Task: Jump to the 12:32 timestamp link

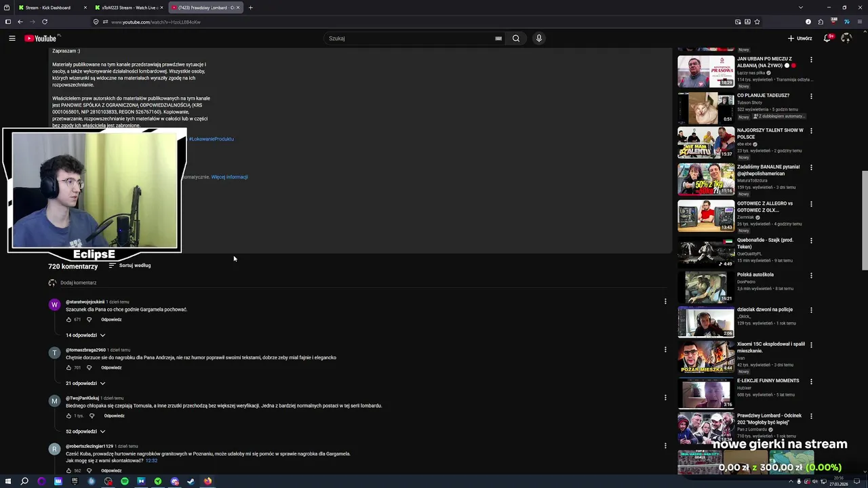Action: [151, 461]
